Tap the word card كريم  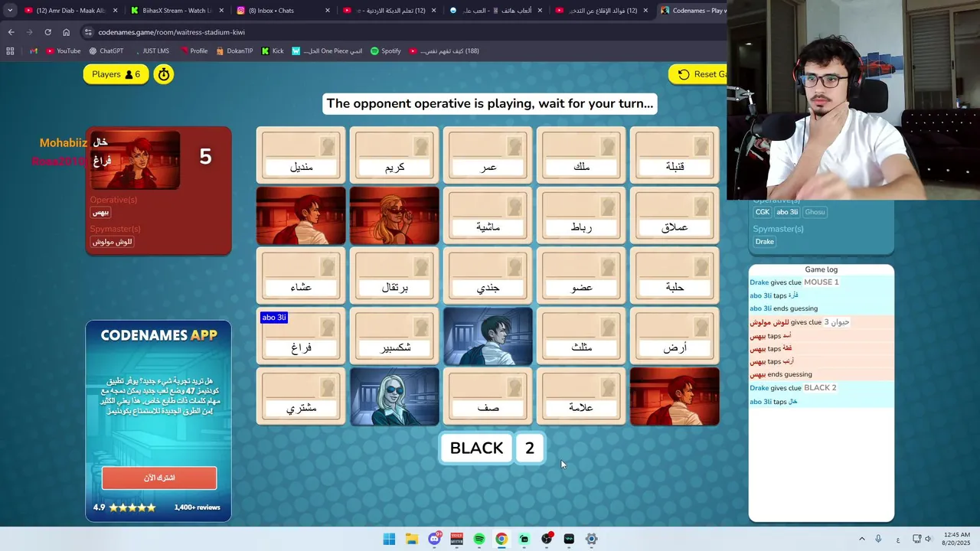pyautogui.click(x=394, y=155)
